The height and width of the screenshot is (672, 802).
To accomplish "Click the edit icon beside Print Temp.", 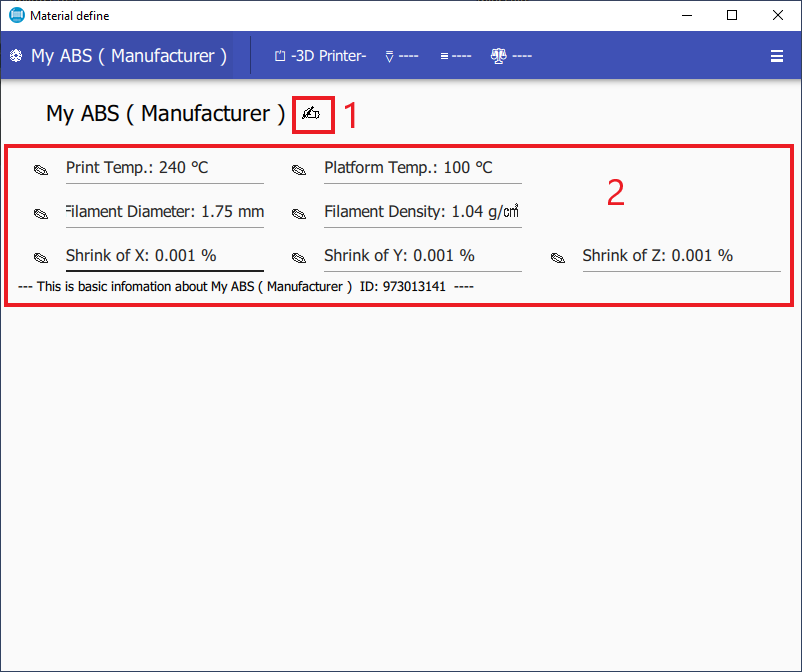I will [41, 170].
